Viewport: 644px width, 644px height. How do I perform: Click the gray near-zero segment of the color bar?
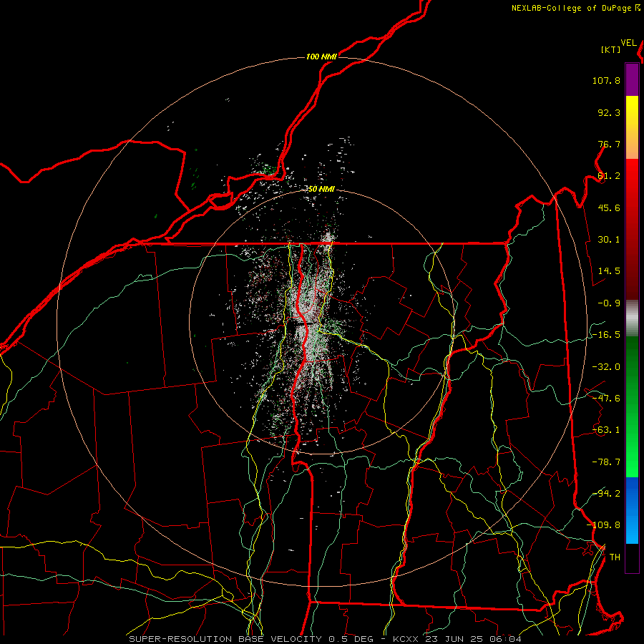632,318
